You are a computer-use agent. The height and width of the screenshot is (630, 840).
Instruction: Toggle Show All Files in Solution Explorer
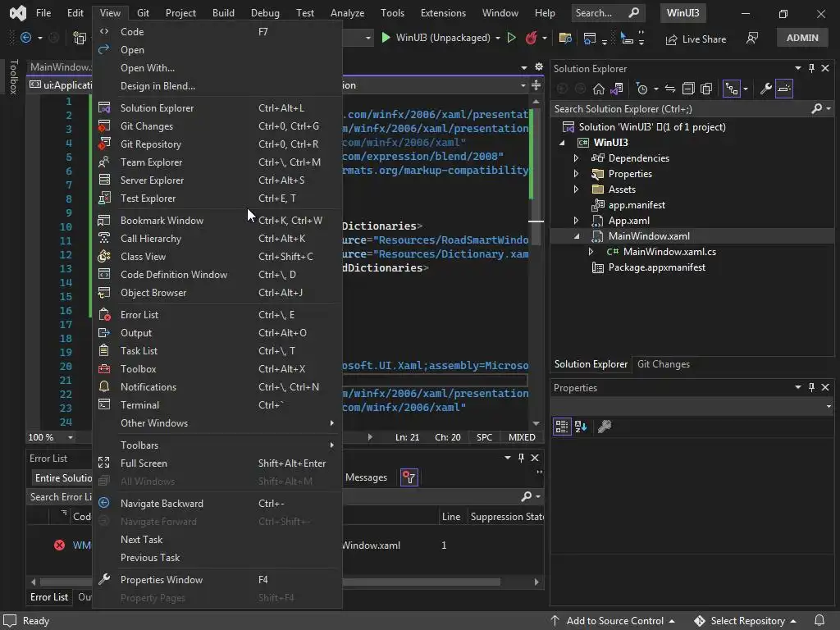point(706,89)
